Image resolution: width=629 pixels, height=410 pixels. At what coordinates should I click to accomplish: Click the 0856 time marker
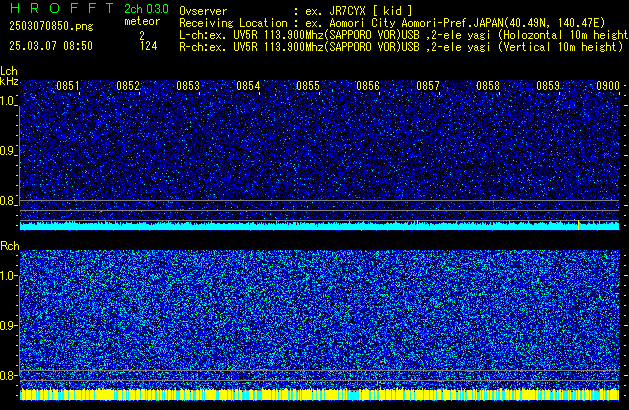pos(368,86)
